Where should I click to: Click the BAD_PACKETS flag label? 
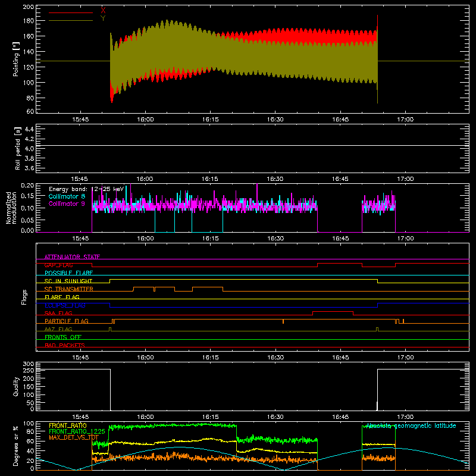coord(65,345)
